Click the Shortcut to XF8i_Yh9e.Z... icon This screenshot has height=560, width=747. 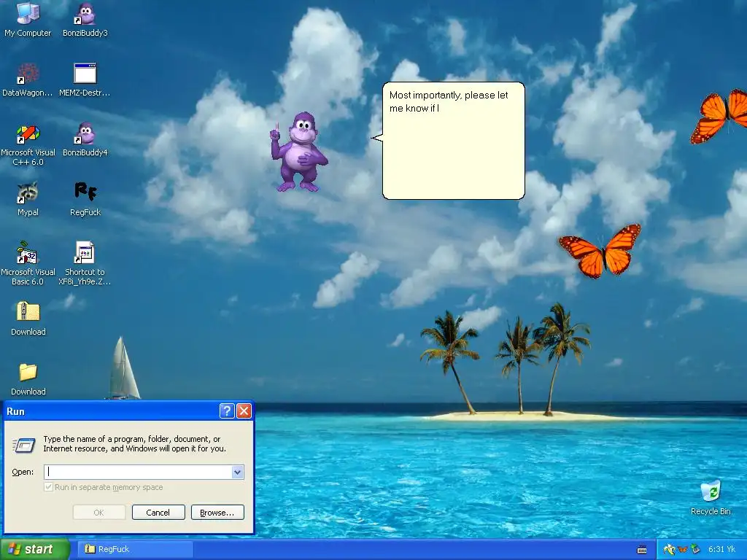85,264
